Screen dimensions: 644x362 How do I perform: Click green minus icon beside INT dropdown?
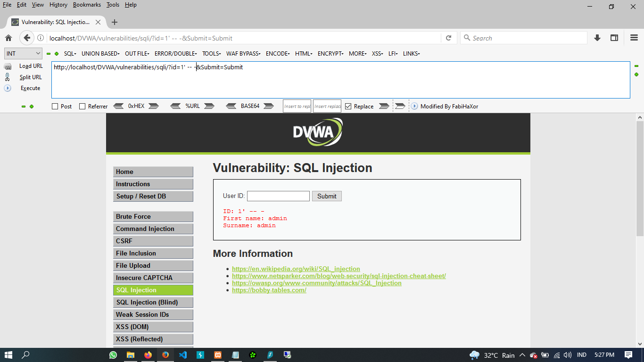(49, 54)
